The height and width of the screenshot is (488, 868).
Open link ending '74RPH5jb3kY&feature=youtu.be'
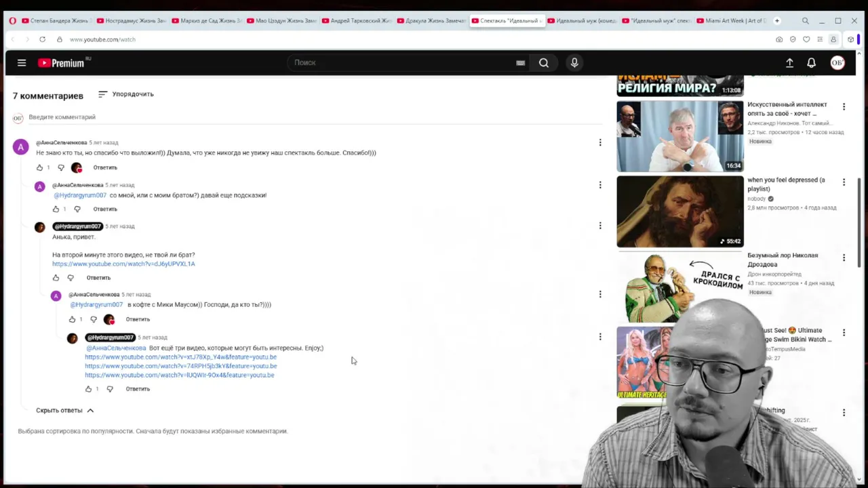pyautogui.click(x=180, y=366)
